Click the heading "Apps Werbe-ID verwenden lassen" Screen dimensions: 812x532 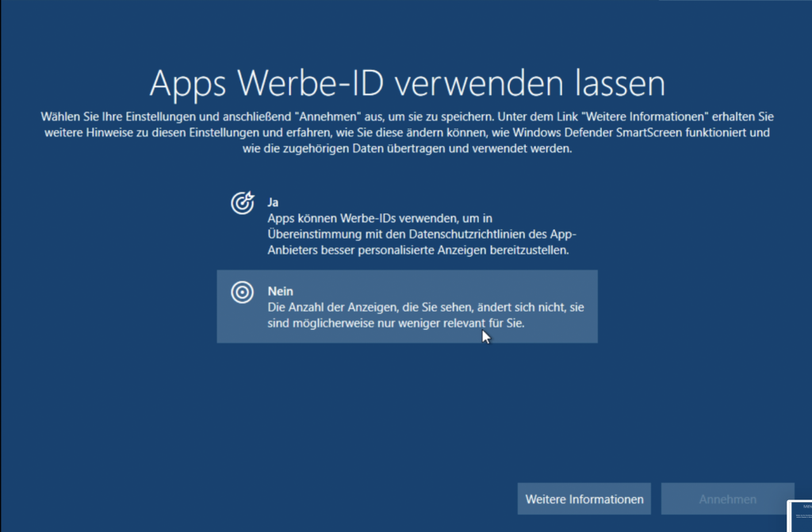click(406, 82)
